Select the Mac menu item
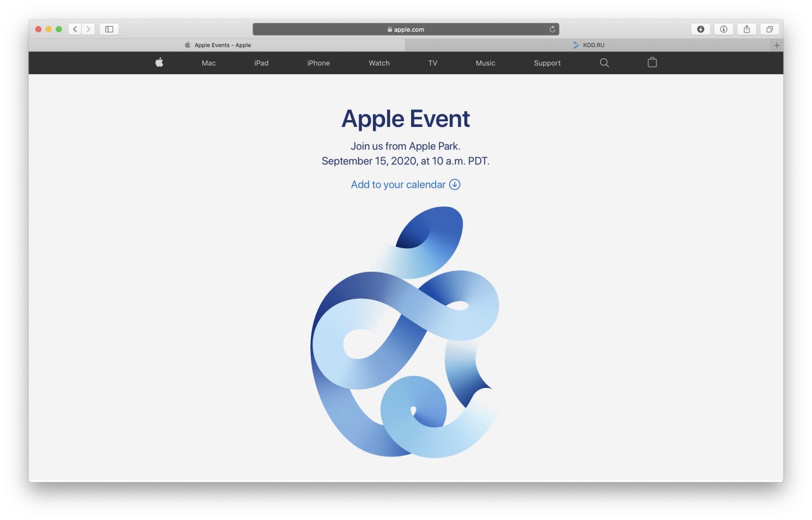 tap(209, 63)
